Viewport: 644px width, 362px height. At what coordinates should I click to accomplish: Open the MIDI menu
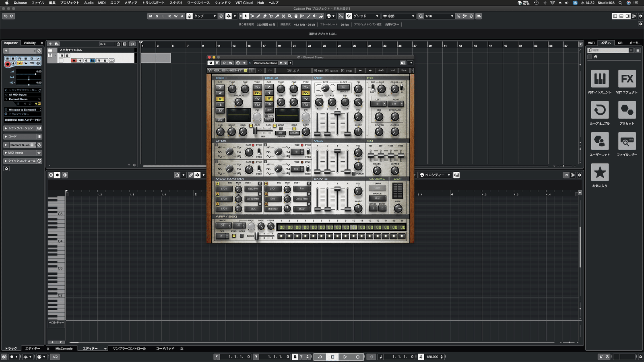[102, 3]
